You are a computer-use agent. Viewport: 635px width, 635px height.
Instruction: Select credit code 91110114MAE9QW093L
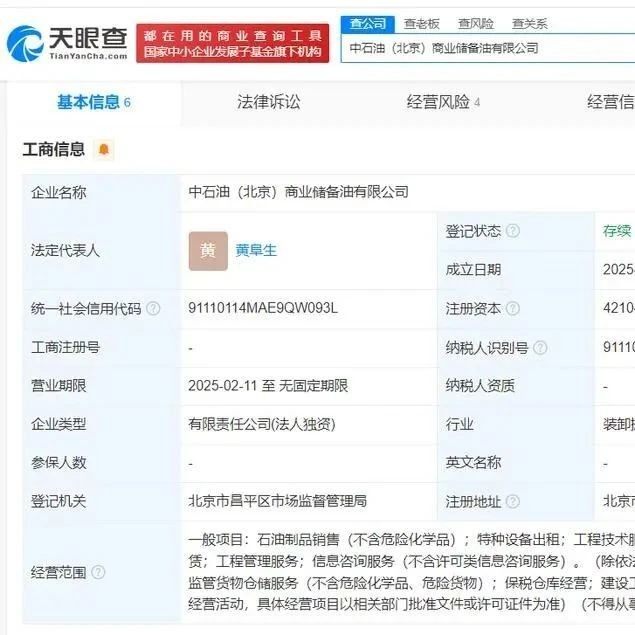pyautogui.click(x=263, y=308)
